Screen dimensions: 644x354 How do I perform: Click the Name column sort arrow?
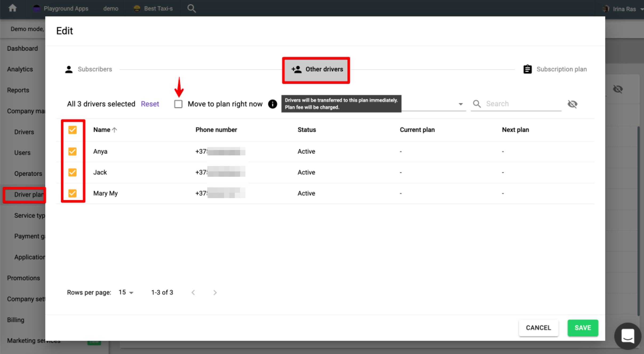coord(114,130)
